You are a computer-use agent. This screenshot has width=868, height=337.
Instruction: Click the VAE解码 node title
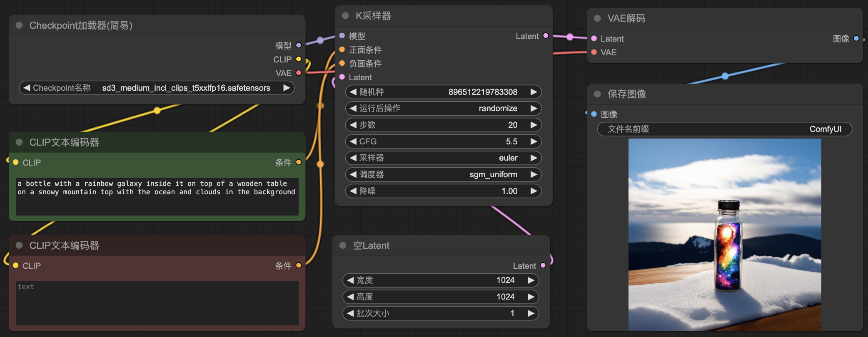point(626,18)
